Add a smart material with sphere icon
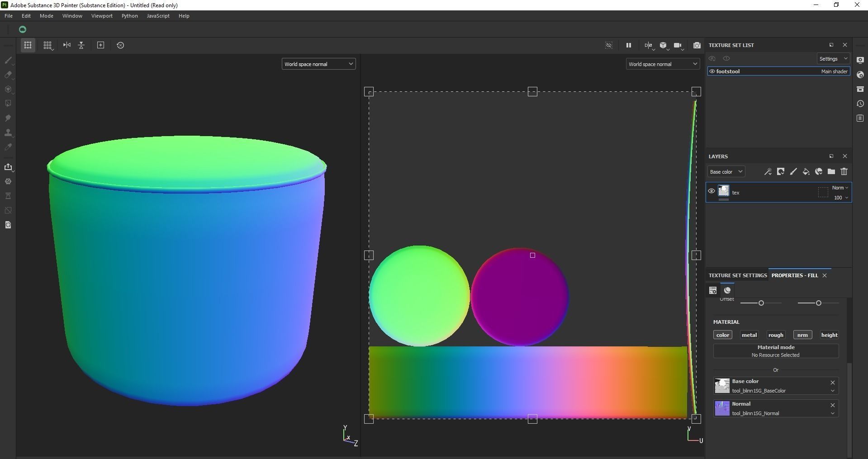 click(x=819, y=172)
